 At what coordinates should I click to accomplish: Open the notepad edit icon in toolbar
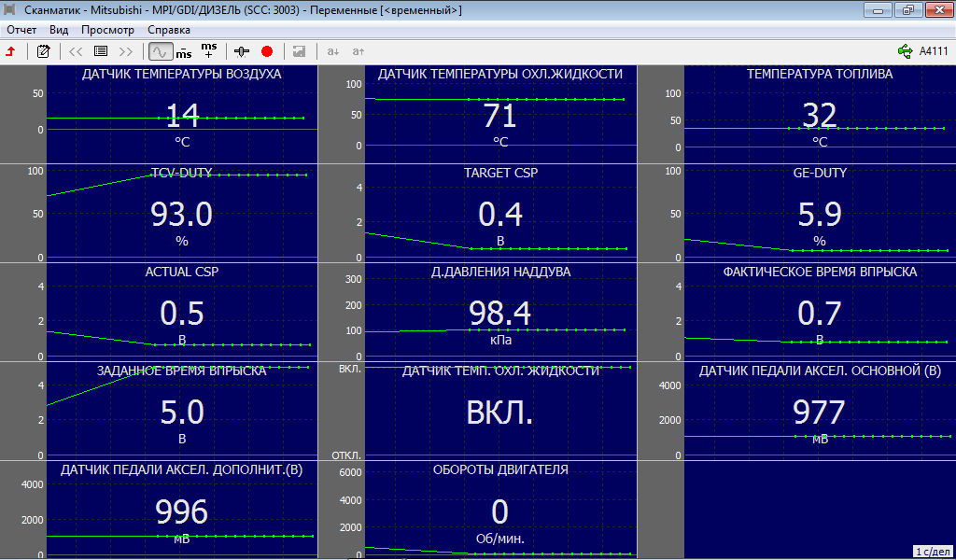point(43,51)
